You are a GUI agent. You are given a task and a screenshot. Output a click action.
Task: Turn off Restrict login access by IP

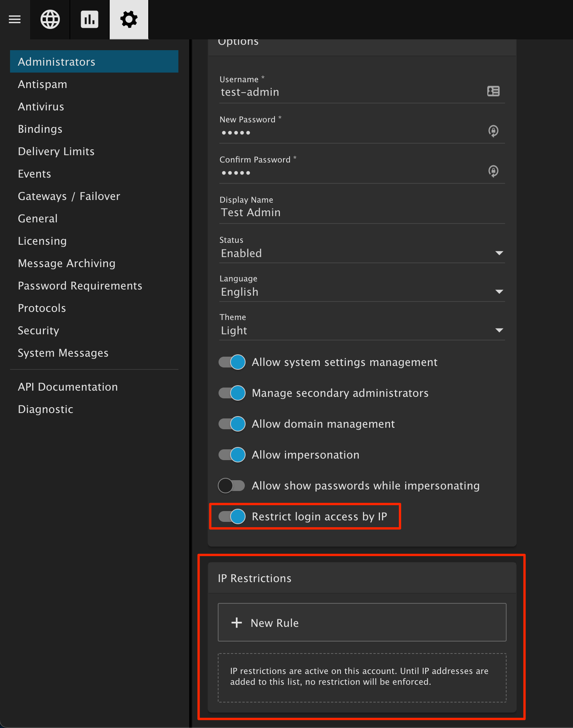[232, 516]
